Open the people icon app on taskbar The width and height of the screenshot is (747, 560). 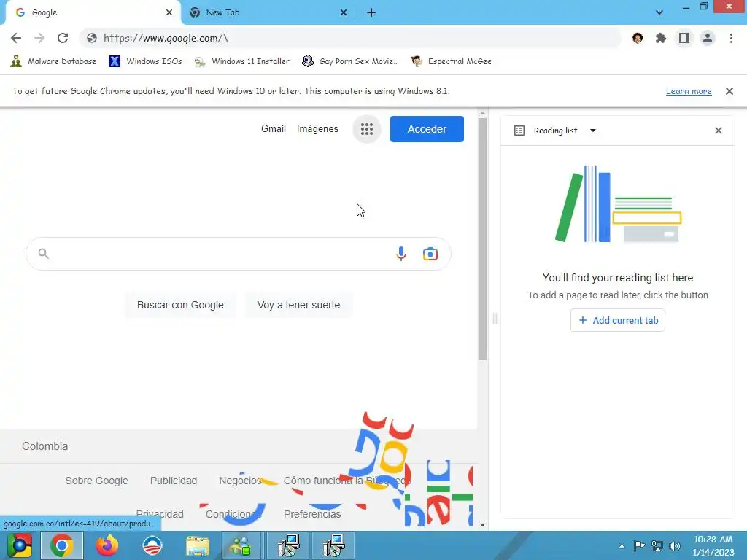[242, 545]
